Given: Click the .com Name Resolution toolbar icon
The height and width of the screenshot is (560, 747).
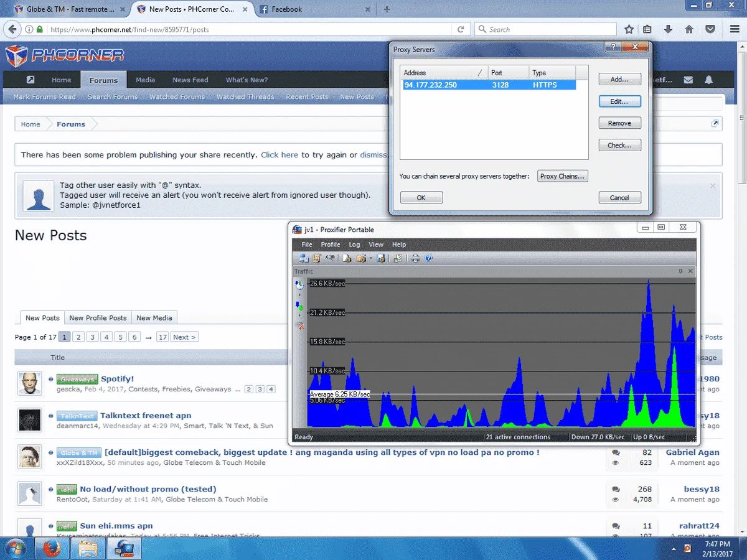Looking at the screenshot, I should point(330,258).
